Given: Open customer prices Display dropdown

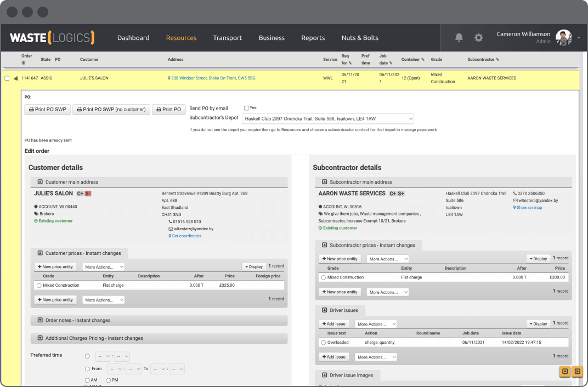Looking at the screenshot, I should point(254,267).
